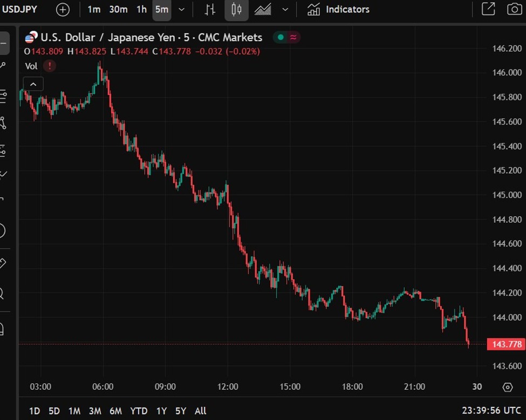Click the Vol indicator label
Viewport: 526px width, 420px height.
click(x=31, y=66)
